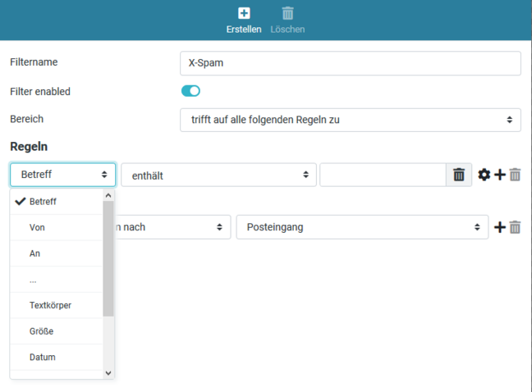Screen dimensions: 532x392
Task: Toggle the Filter enabled switch
Action: pyautogui.click(x=190, y=91)
